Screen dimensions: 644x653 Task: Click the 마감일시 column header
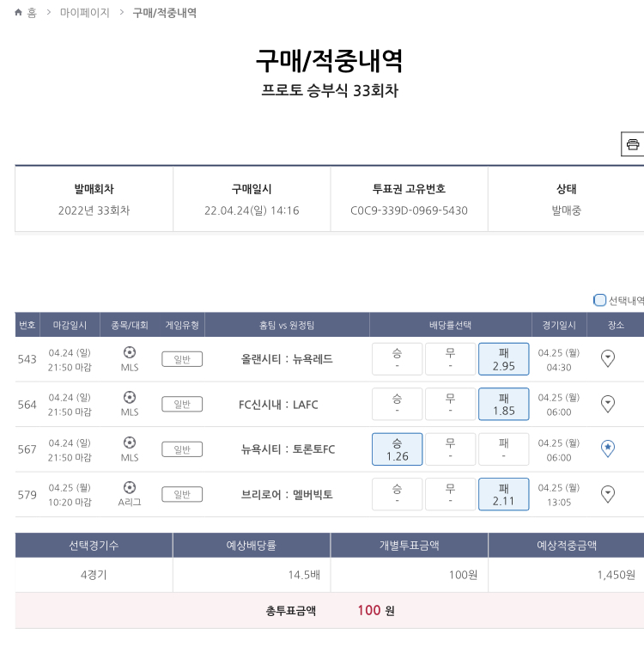click(70, 325)
